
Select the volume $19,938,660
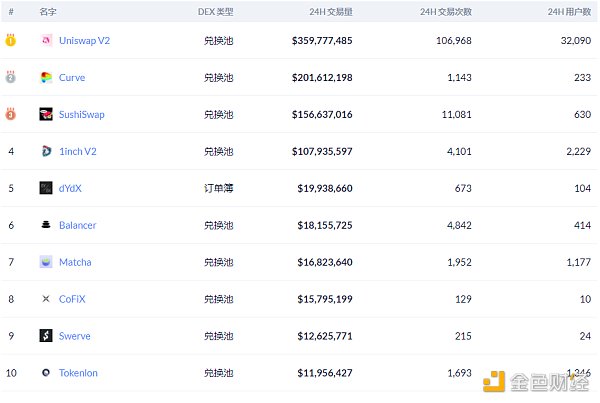[x=325, y=188]
